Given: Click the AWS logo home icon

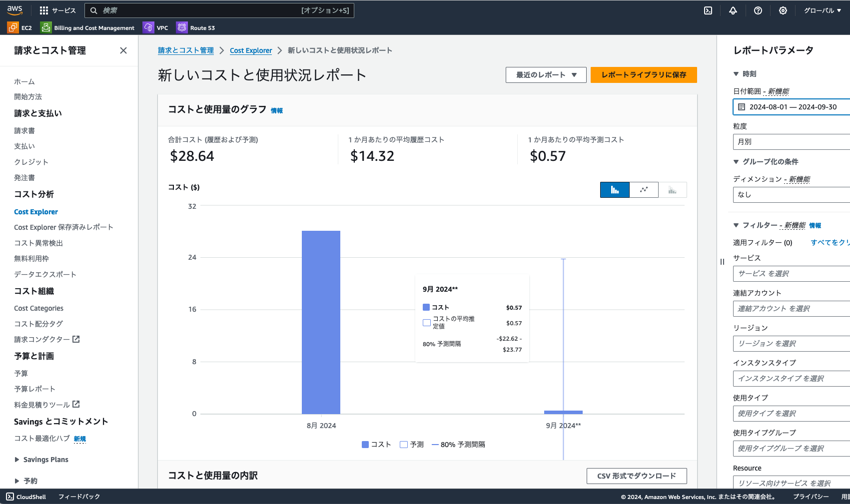Looking at the screenshot, I should click(15, 10).
